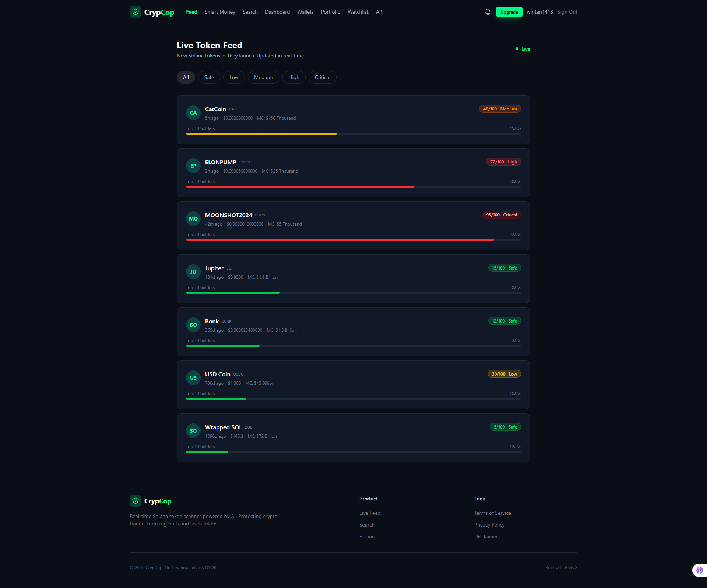Click CatCoin top holders progress bar

[353, 134]
